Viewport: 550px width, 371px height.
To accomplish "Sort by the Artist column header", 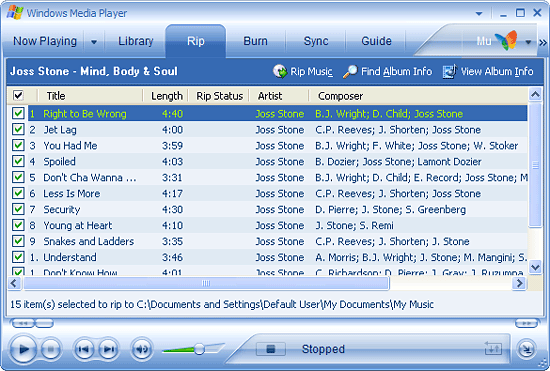I will pos(279,96).
